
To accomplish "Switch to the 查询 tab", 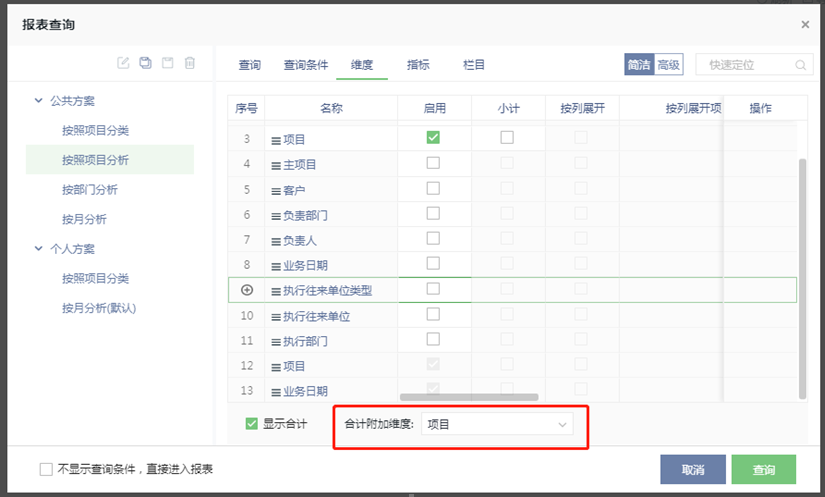I will tap(249, 65).
